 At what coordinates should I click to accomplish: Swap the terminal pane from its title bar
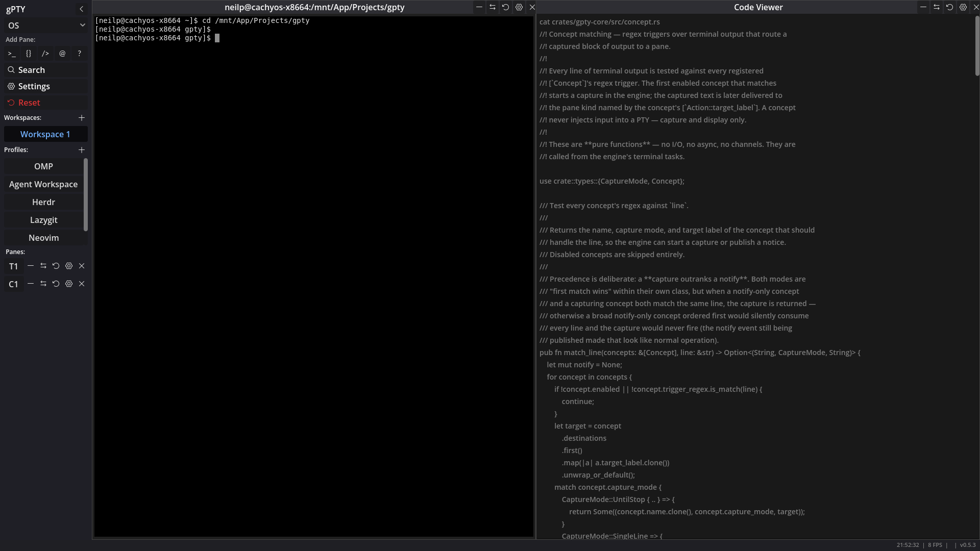click(493, 7)
